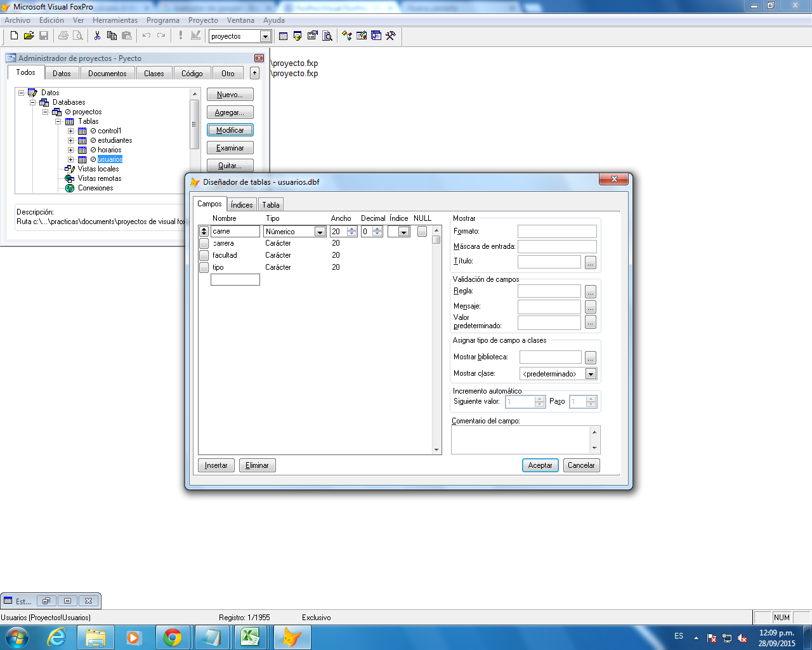This screenshot has width=812, height=650.
Task: Switch to the Índices tab in Table Designer
Action: tap(242, 204)
